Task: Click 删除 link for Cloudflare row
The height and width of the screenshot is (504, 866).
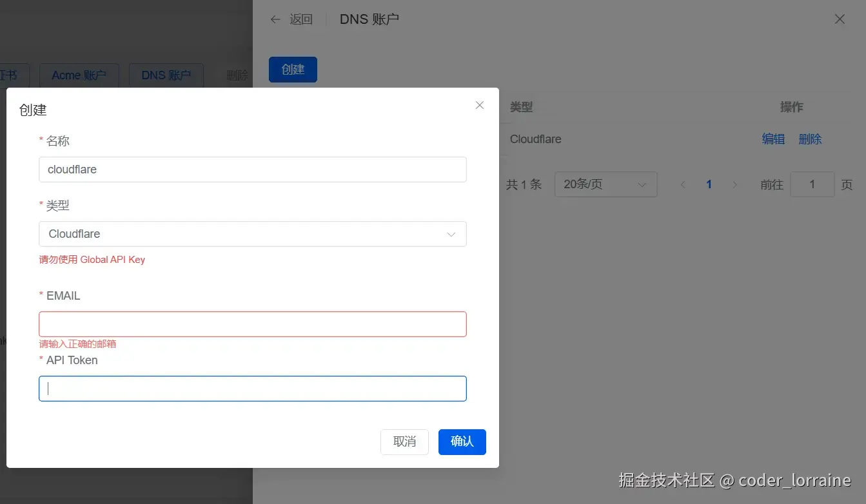Action: [810, 139]
